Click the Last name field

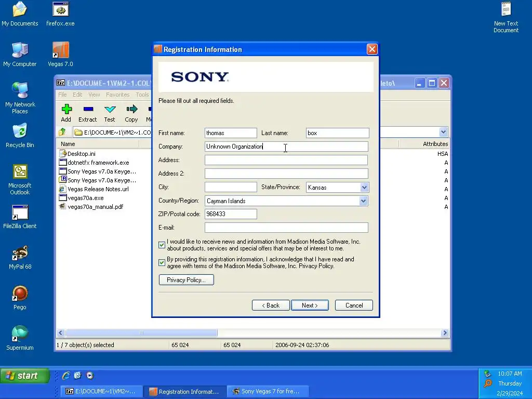pyautogui.click(x=338, y=133)
